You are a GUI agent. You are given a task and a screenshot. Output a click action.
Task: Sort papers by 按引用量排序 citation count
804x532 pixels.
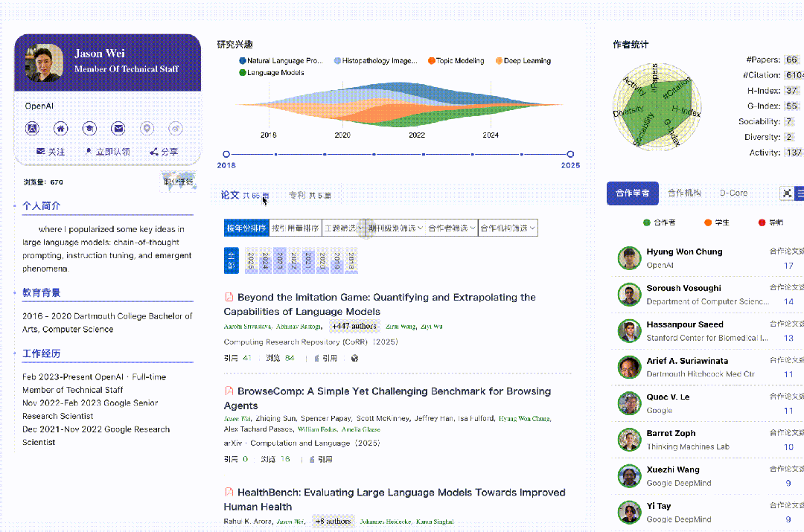[295, 228]
